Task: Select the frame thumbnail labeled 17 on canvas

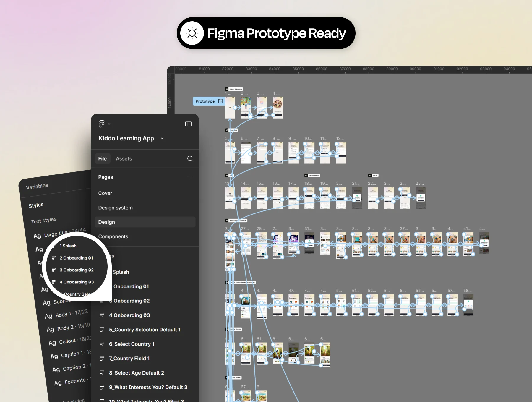Action: point(293,198)
